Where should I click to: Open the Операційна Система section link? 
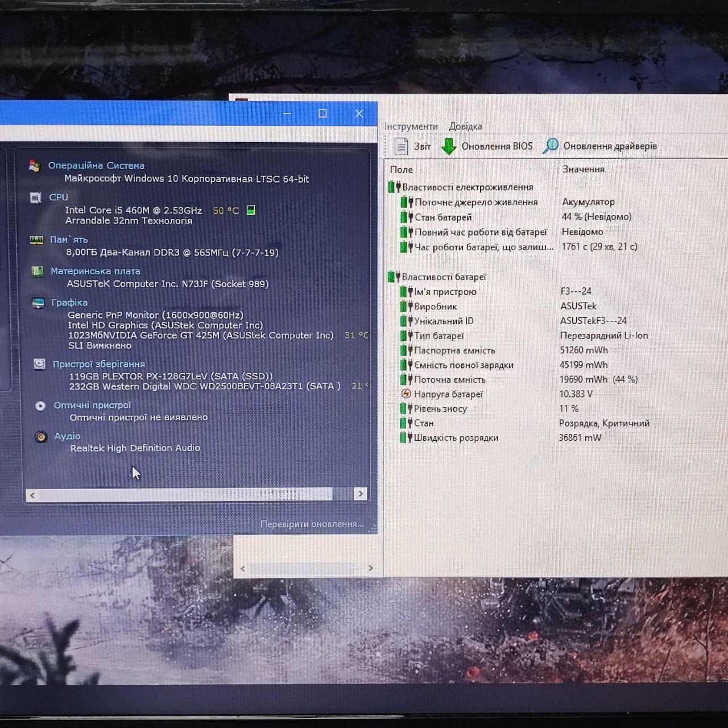tap(96, 166)
